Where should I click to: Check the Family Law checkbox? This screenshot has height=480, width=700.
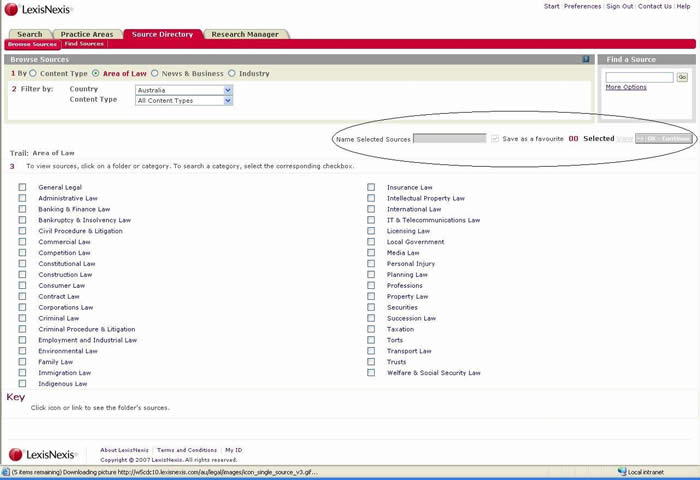point(22,362)
